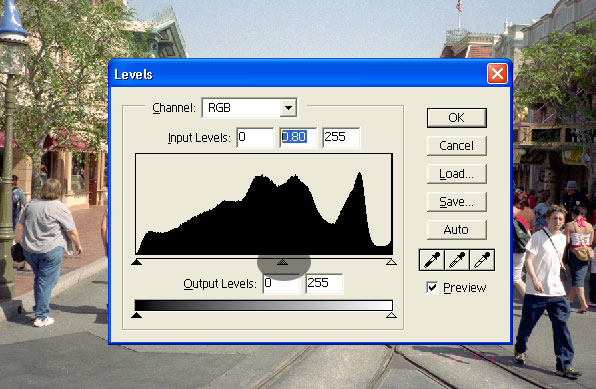596x389 pixels.
Task: Click the output gradient bar
Action: [x=264, y=305]
